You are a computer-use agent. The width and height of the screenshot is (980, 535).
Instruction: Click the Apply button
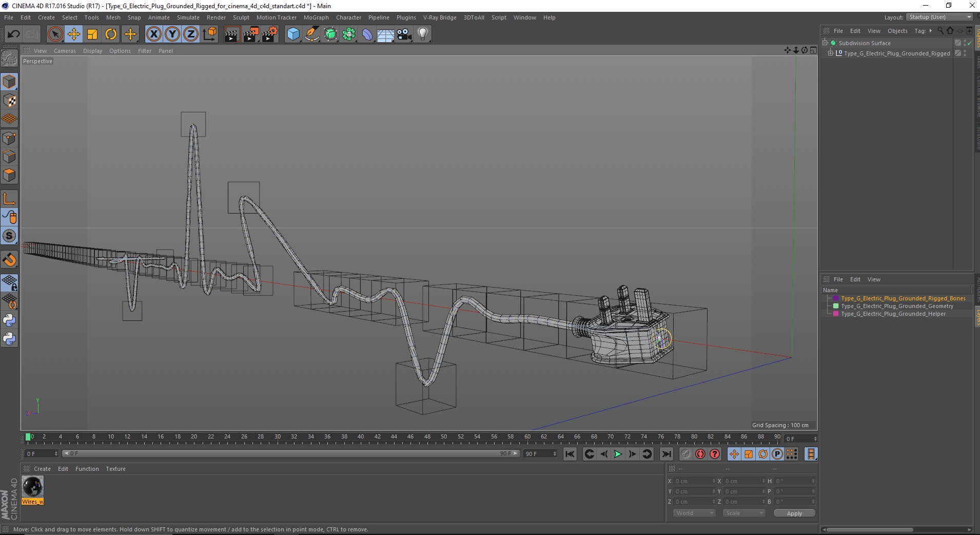tap(794, 513)
